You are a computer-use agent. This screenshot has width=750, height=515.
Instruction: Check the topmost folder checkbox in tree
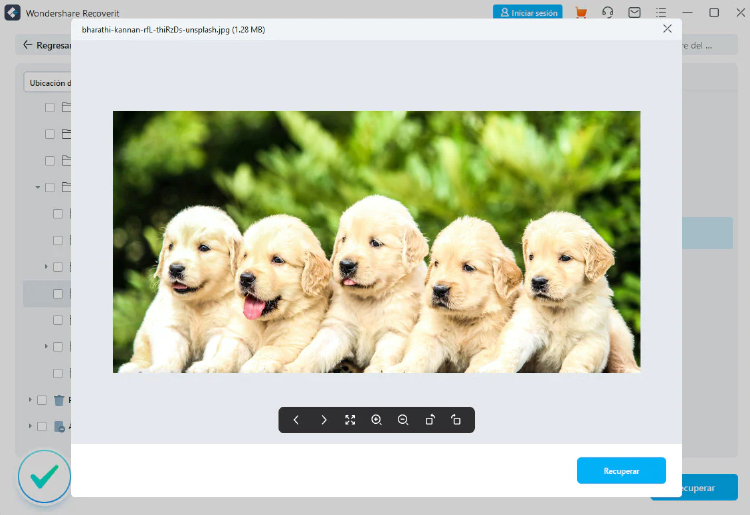tap(50, 107)
